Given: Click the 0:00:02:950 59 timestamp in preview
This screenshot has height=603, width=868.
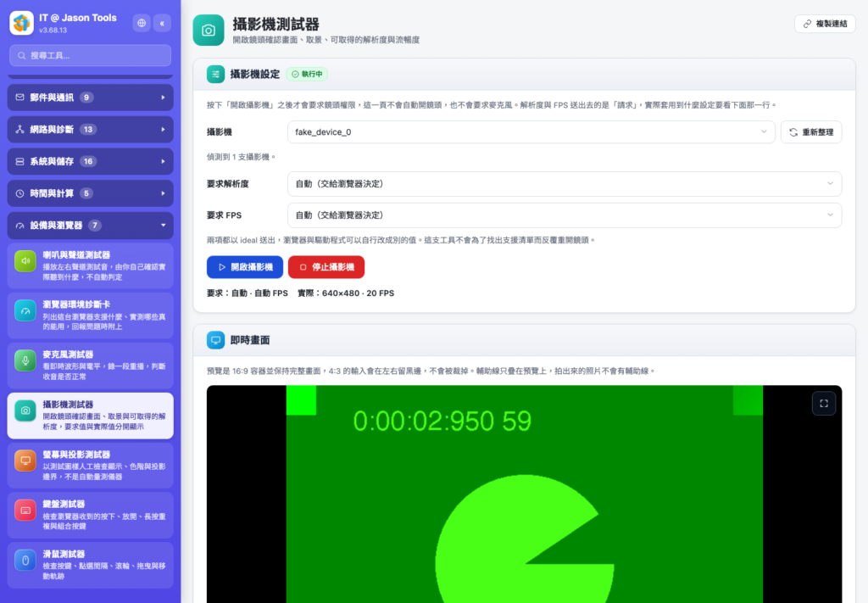Looking at the screenshot, I should pos(442,421).
